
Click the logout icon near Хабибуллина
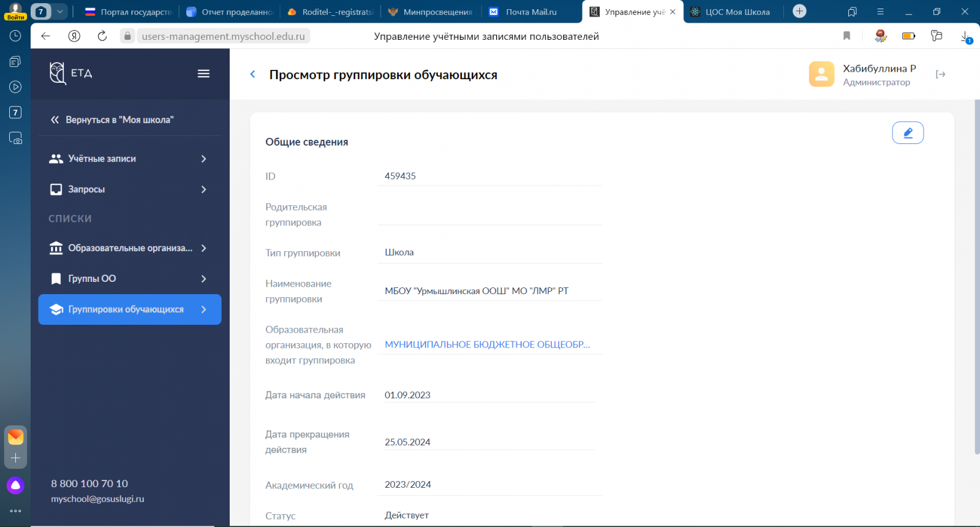[x=940, y=75]
